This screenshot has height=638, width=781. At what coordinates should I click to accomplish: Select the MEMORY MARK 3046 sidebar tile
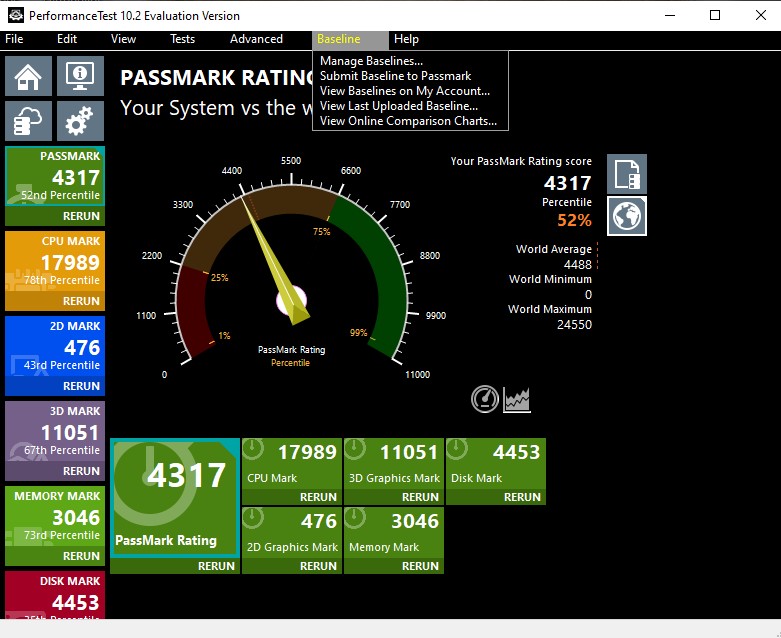[55, 516]
